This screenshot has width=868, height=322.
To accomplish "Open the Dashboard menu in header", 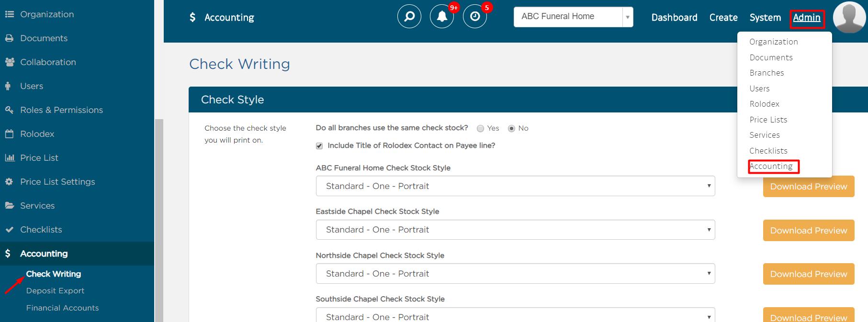I will [x=674, y=18].
